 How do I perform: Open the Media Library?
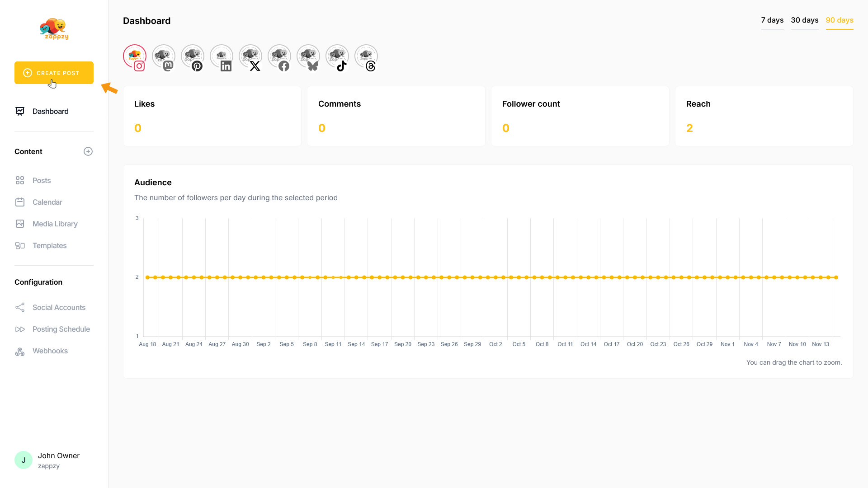(55, 224)
